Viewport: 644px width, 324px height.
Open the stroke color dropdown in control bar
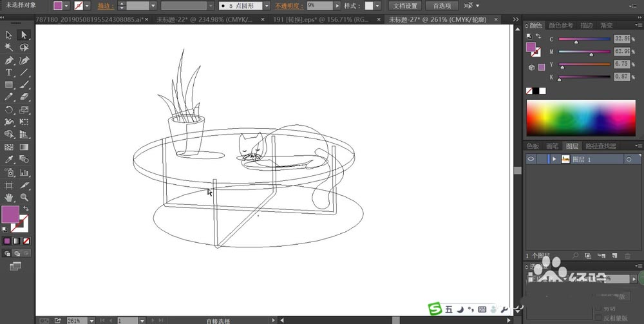[x=87, y=6]
